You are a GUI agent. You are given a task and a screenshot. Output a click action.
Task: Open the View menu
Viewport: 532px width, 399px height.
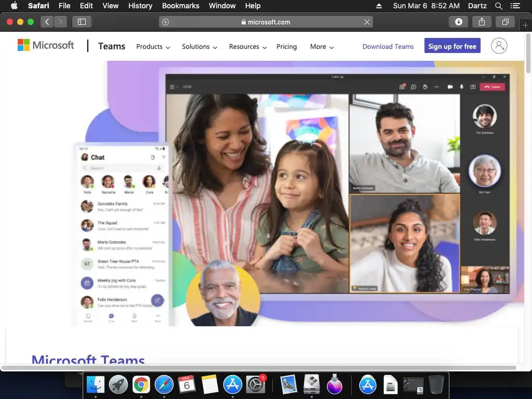coord(111,6)
